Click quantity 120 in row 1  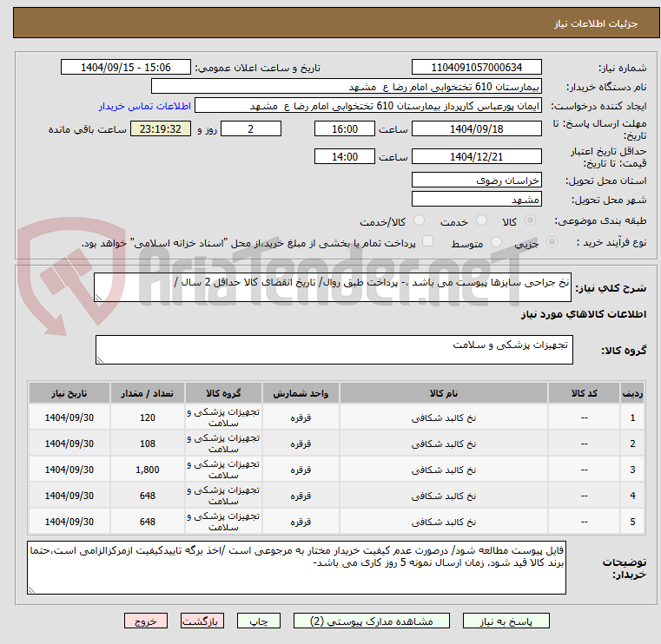click(148, 417)
